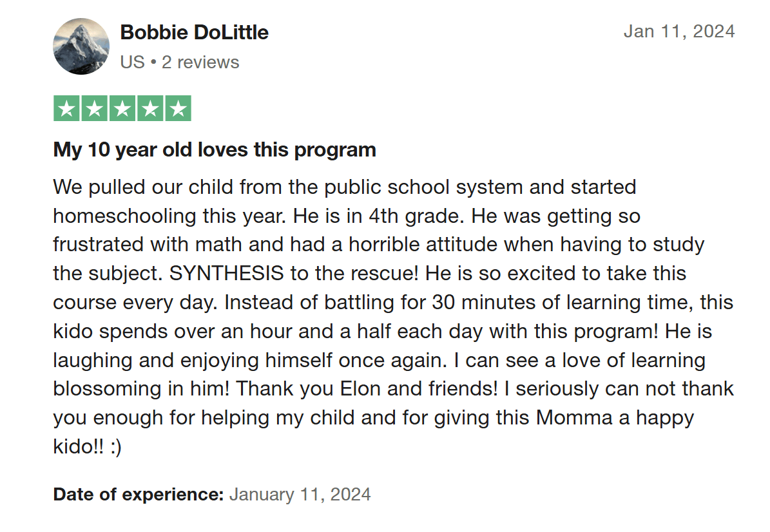770x532 pixels.
Task: Click the "January 11, 2024" experience date
Action: click(x=300, y=494)
